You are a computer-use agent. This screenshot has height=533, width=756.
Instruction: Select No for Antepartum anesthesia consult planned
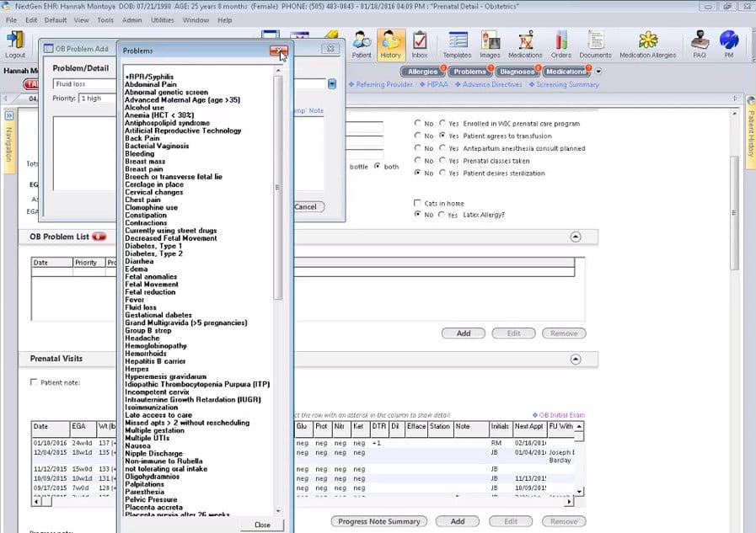coord(416,148)
